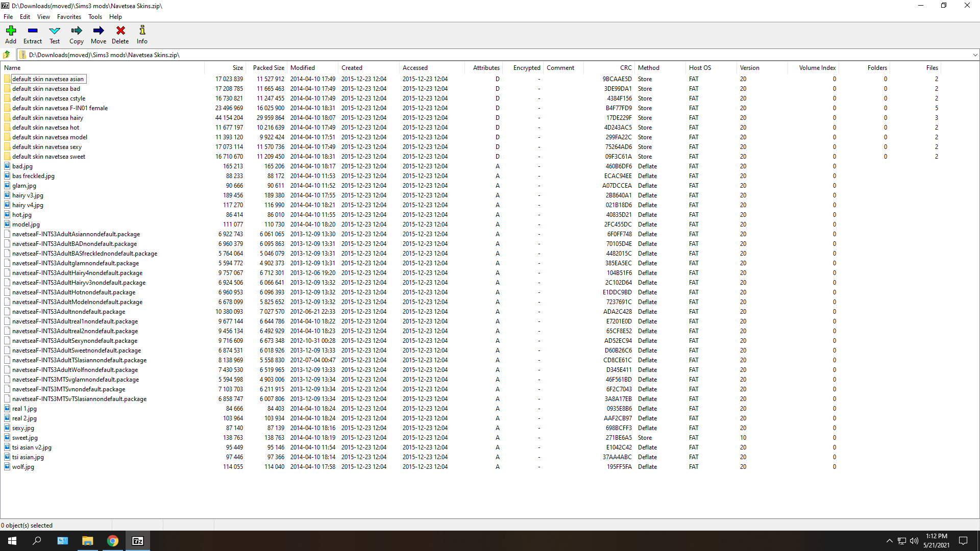
Task: Open the Windows Start menu
Action: point(12,541)
